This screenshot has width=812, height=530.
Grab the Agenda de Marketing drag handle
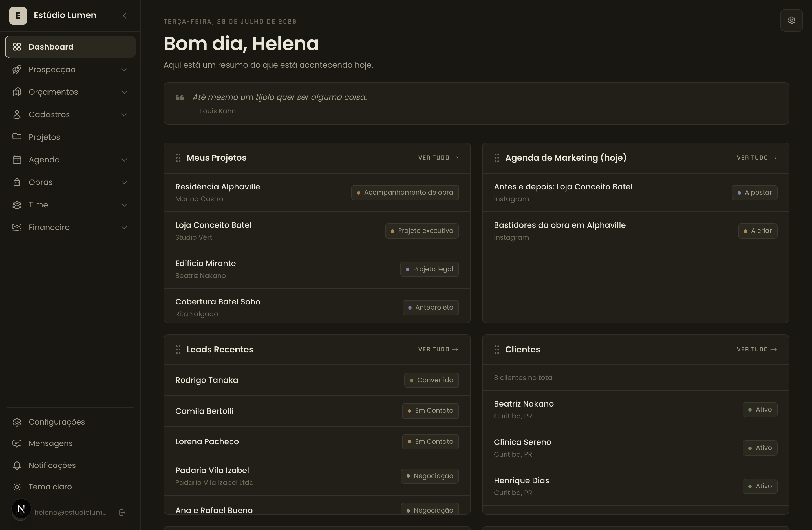click(497, 158)
